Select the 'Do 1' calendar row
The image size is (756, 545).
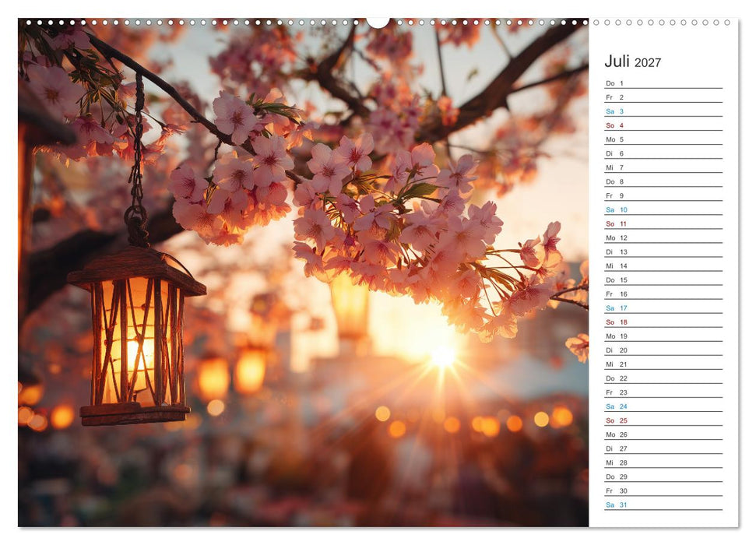(x=663, y=83)
